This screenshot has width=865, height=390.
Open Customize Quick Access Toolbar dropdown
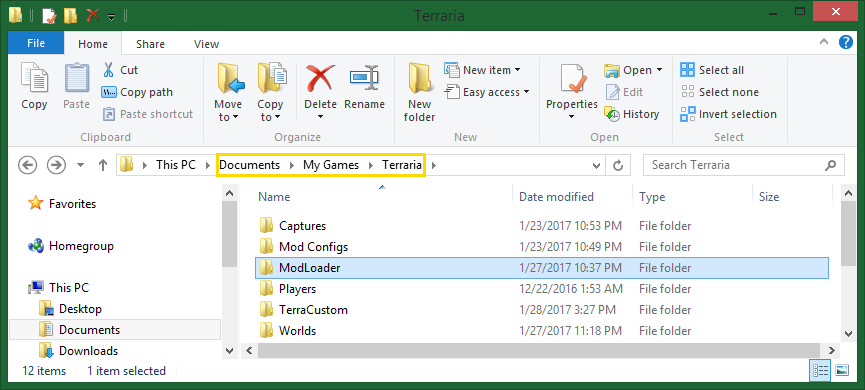tap(111, 17)
